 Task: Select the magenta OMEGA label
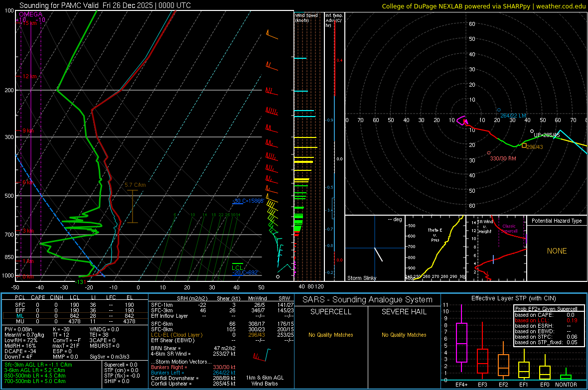pyautogui.click(x=30, y=14)
